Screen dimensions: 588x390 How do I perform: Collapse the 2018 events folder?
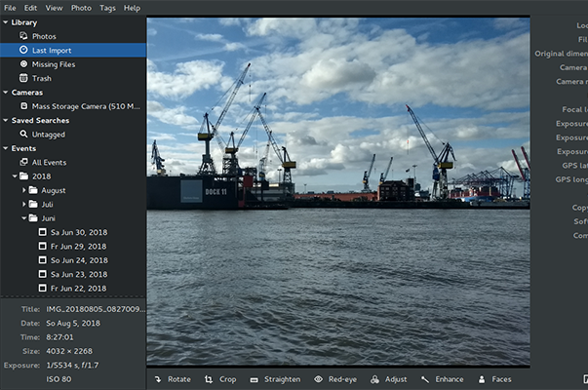pyautogui.click(x=15, y=176)
